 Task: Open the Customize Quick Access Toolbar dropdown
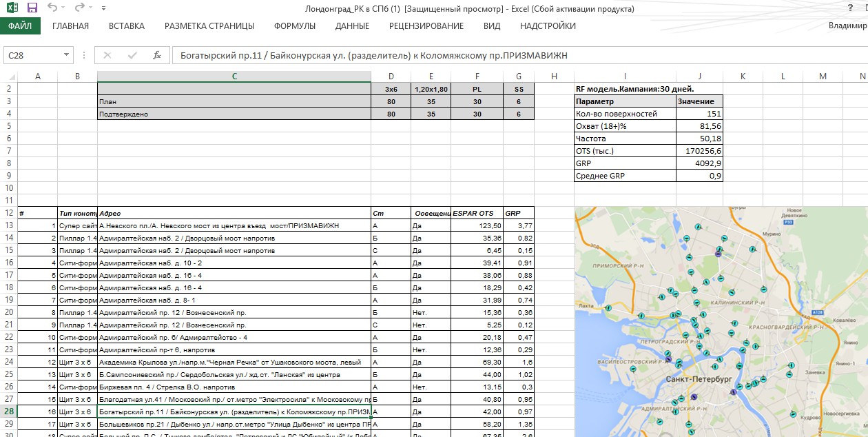click(103, 9)
